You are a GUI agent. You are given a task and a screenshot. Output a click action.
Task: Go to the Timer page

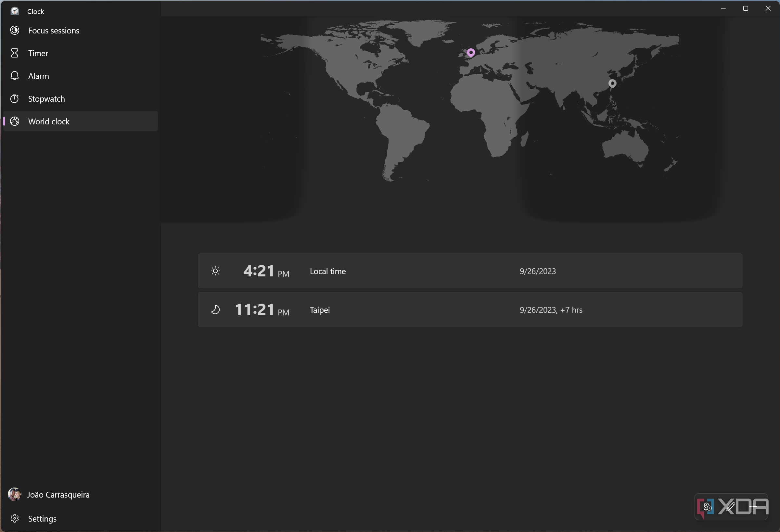click(38, 53)
